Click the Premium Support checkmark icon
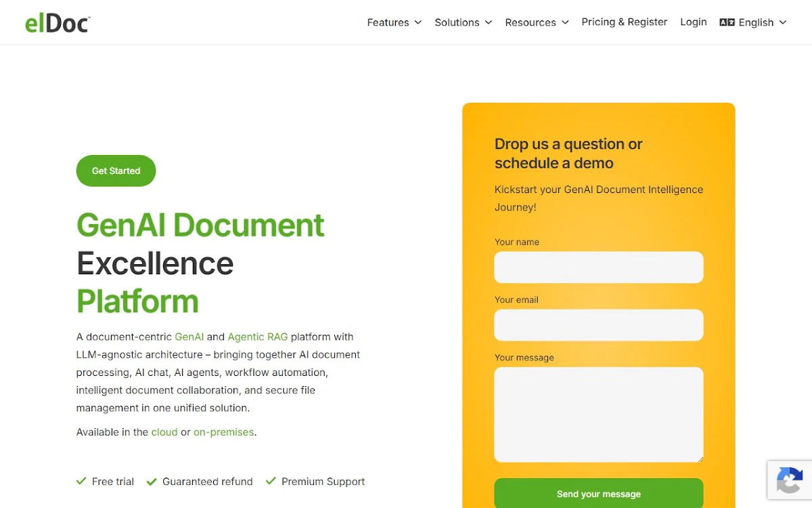This screenshot has height=508, width=812. [x=271, y=481]
